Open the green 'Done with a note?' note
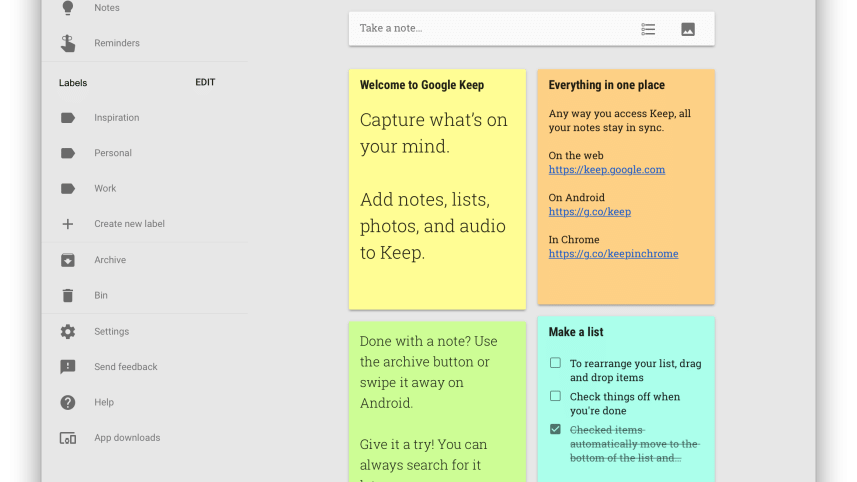The image size is (857, 482). 437,402
